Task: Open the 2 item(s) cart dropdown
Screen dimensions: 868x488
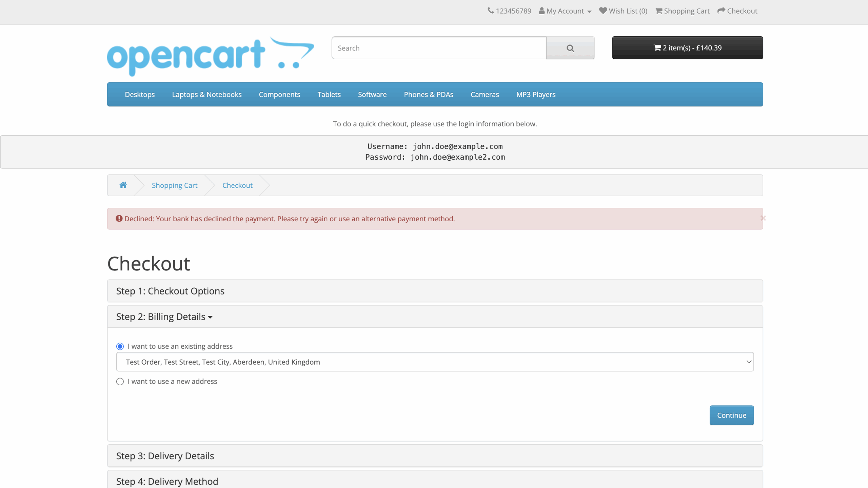Action: pos(687,48)
